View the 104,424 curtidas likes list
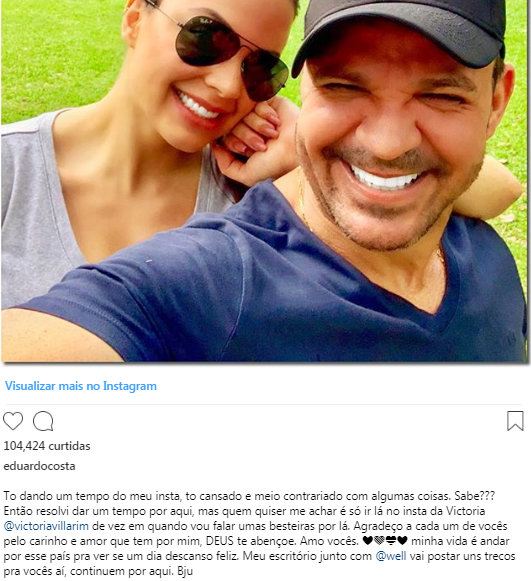Screen dimensions: 531x581 click(x=47, y=446)
